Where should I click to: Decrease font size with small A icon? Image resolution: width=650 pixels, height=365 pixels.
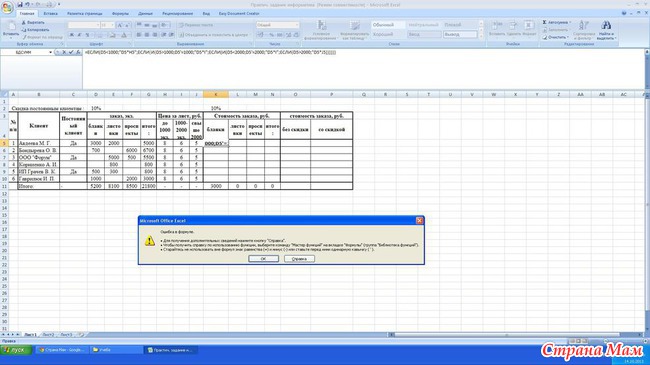click(127, 25)
